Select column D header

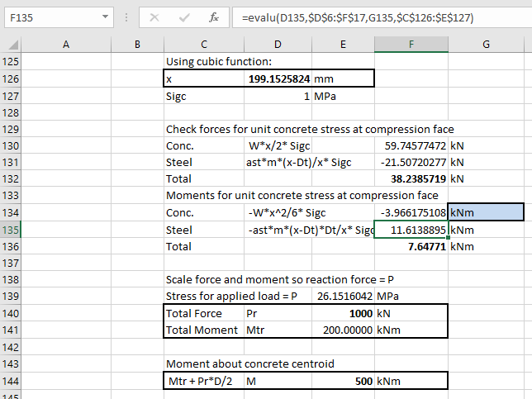277,44
